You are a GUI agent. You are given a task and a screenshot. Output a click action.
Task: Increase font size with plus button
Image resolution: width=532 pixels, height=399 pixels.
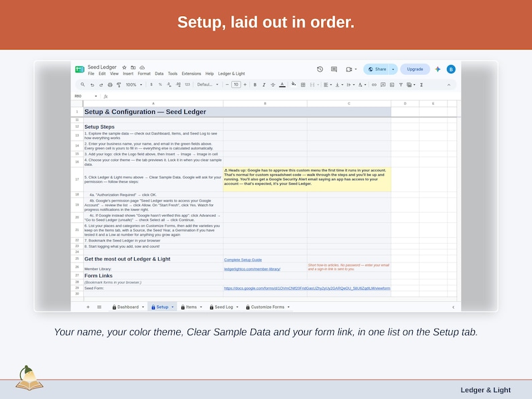245,85
